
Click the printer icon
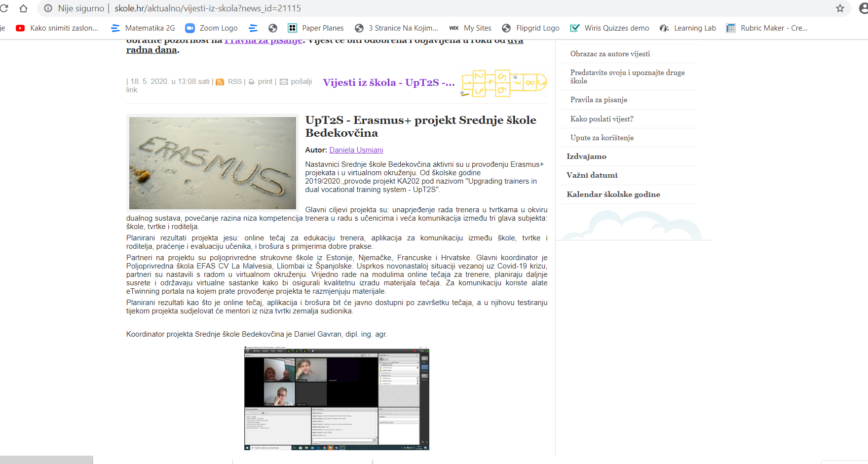tap(252, 82)
